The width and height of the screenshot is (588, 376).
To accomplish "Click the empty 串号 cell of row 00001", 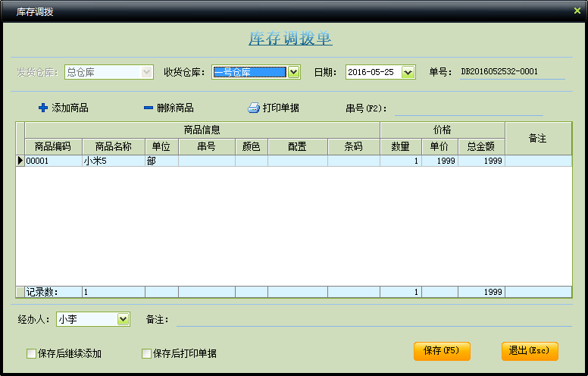I will (207, 161).
